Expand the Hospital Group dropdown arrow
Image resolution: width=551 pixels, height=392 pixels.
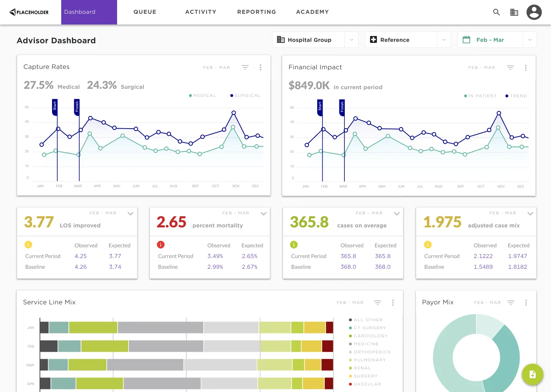351,40
